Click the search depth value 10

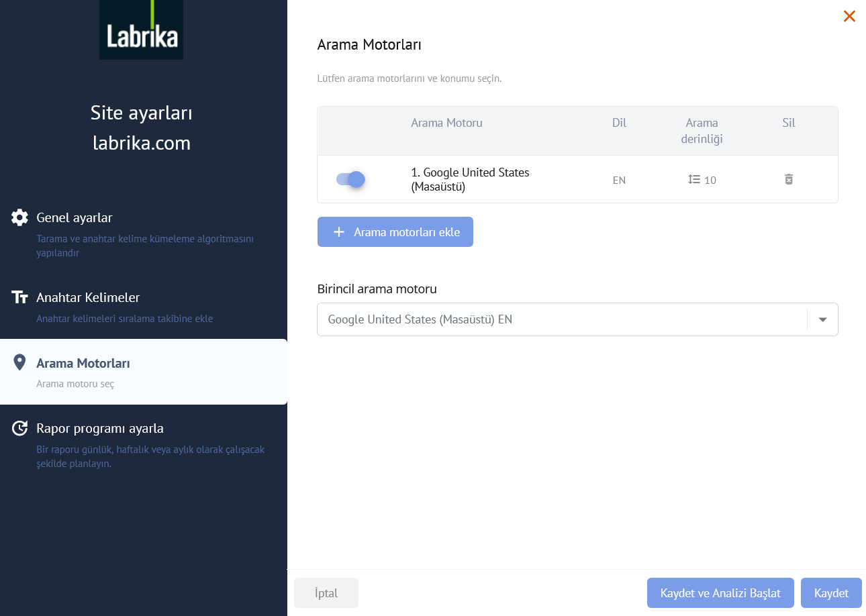click(x=710, y=180)
